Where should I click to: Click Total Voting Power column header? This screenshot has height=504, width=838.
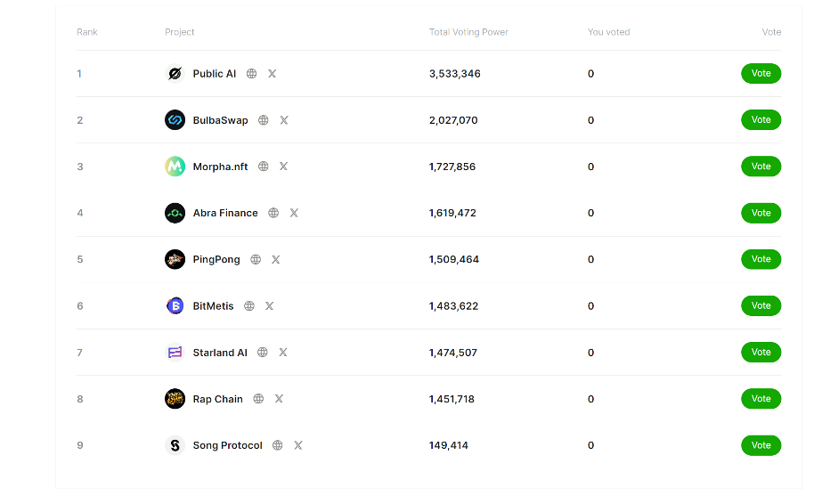pyautogui.click(x=468, y=32)
